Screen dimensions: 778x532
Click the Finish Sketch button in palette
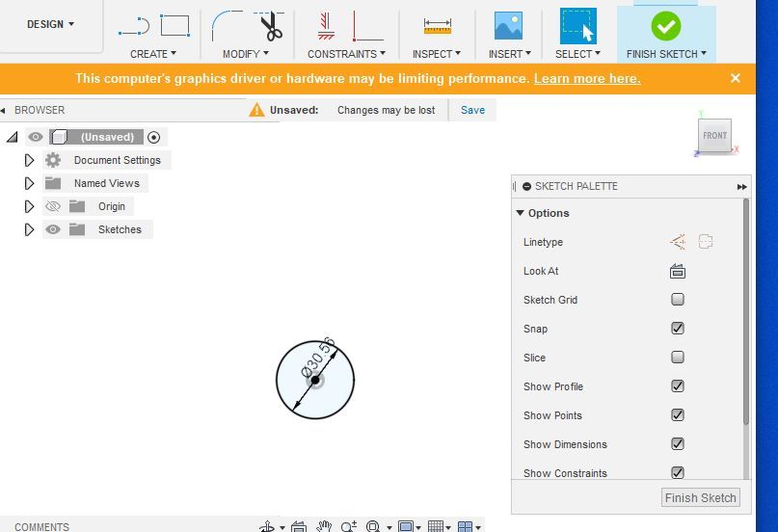(x=701, y=497)
